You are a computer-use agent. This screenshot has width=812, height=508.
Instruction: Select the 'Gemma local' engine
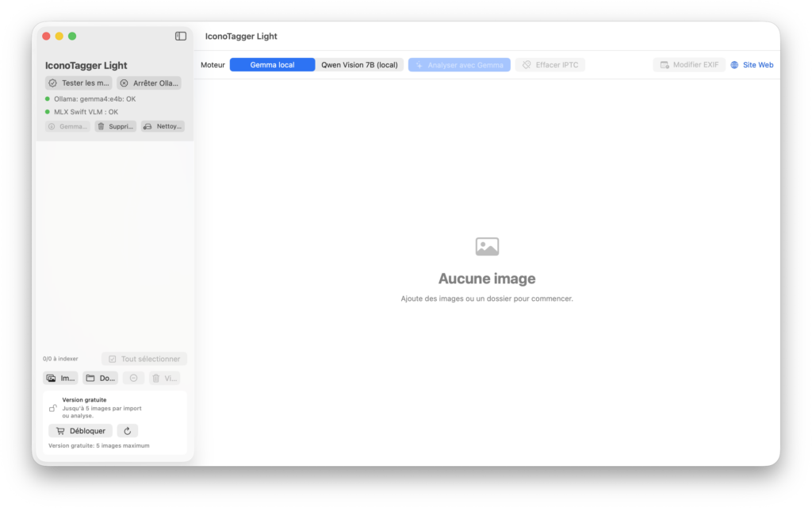[273, 65]
